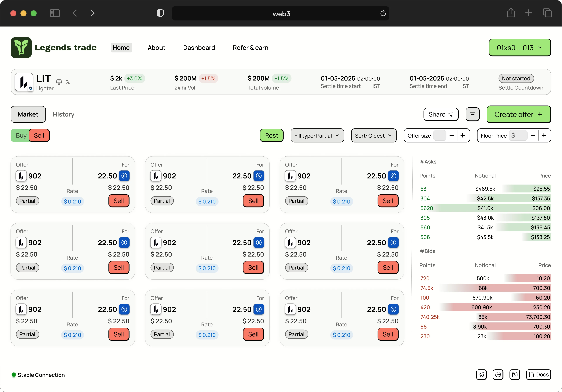Image resolution: width=562 pixels, height=392 pixels.
Task: Click the X icon beside LIT
Action: (x=68, y=82)
